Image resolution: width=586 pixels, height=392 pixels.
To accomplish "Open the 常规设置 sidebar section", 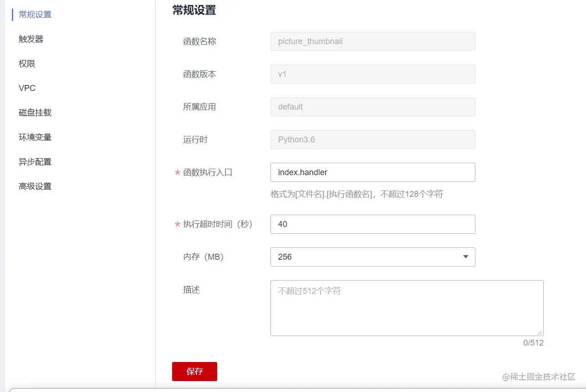I will pyautogui.click(x=35, y=15).
